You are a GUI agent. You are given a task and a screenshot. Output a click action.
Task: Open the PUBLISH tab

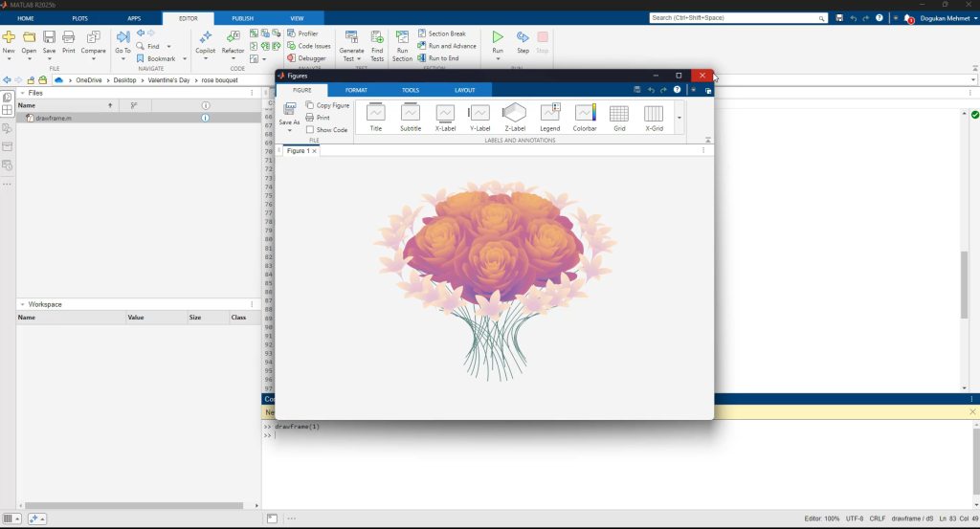coord(242,18)
